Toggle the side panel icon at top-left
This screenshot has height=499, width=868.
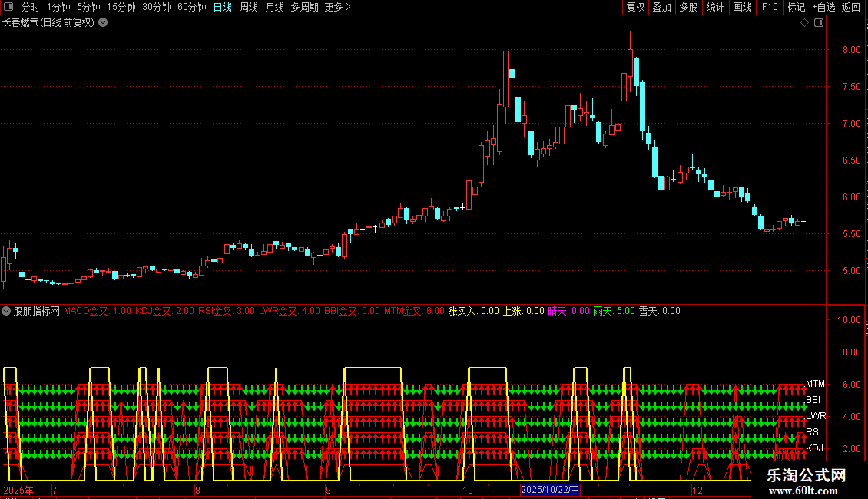8,7
